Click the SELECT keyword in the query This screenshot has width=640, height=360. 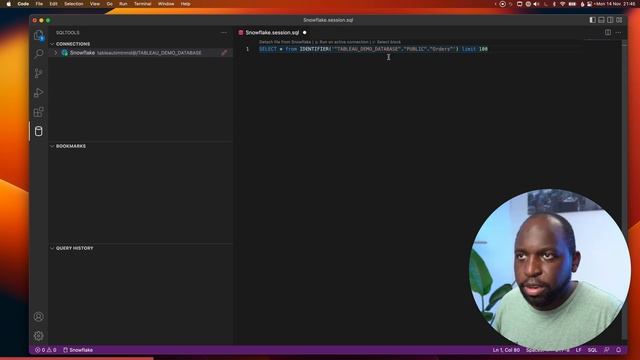pos(268,49)
